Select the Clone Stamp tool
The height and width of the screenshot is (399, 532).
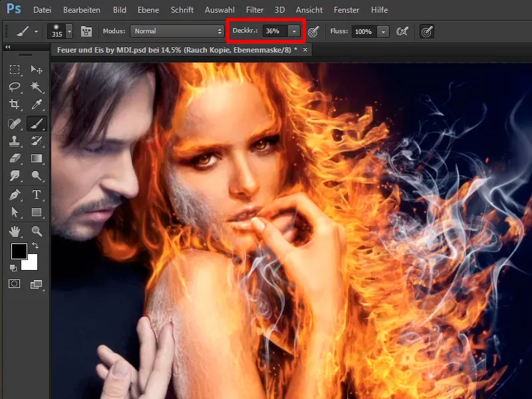click(15, 141)
